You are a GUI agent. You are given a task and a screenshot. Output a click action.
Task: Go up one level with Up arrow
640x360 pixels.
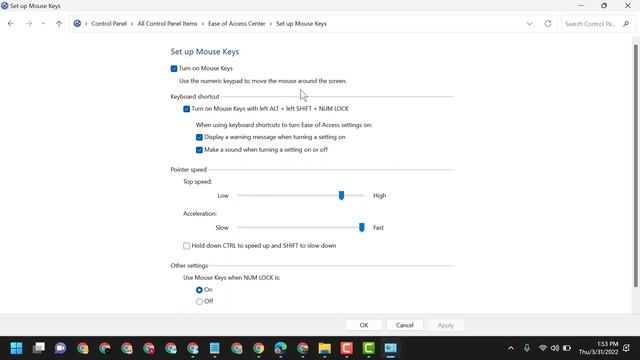[x=59, y=24]
